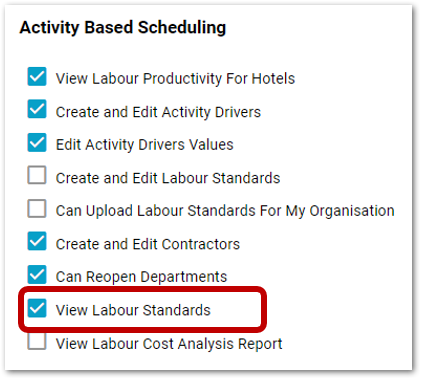Viewport: 421px width, 379px height.
Task: Select the Create and Edit Activity Drivers label
Action: [x=158, y=112]
